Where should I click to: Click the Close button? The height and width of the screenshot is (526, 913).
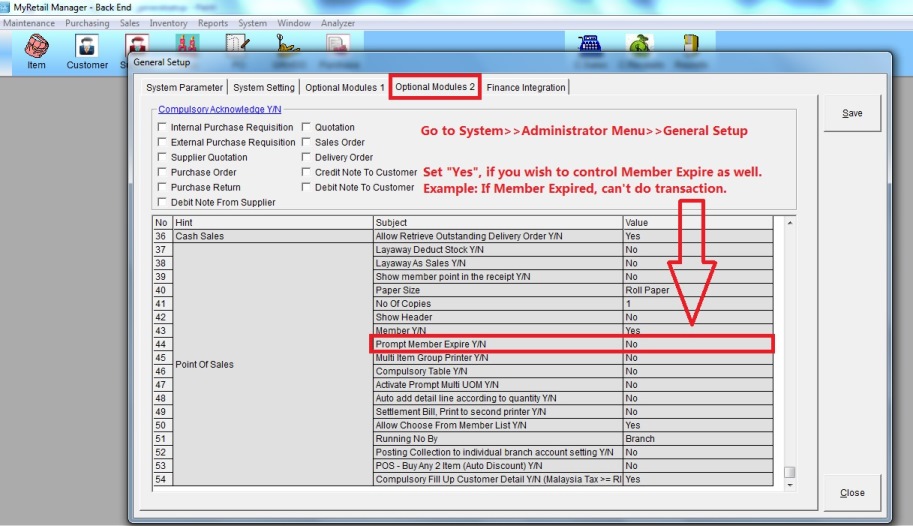coord(852,493)
